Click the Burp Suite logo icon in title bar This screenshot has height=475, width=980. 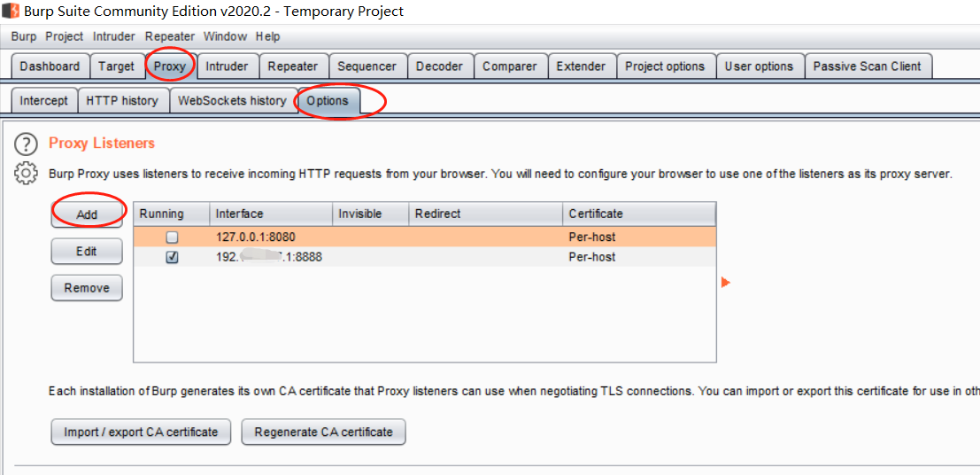pos(10,11)
